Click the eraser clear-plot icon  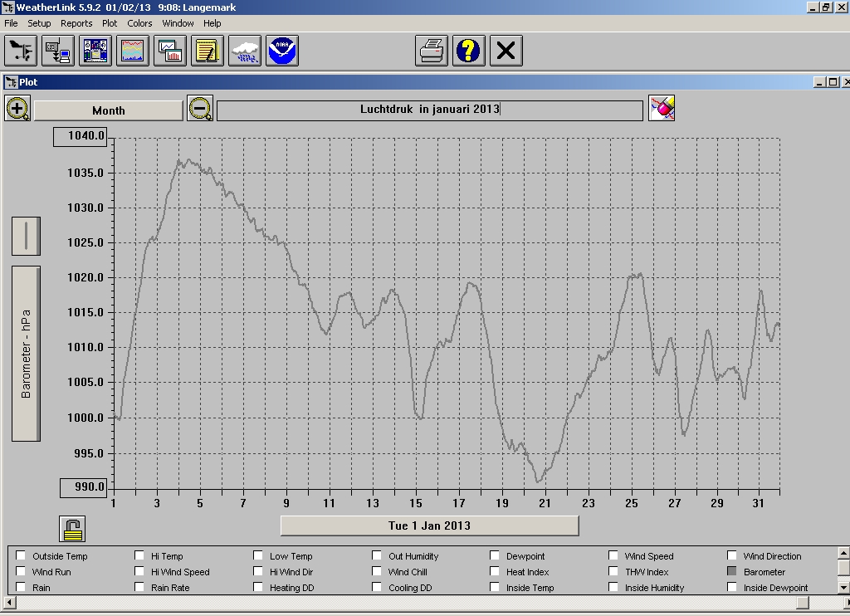662,109
